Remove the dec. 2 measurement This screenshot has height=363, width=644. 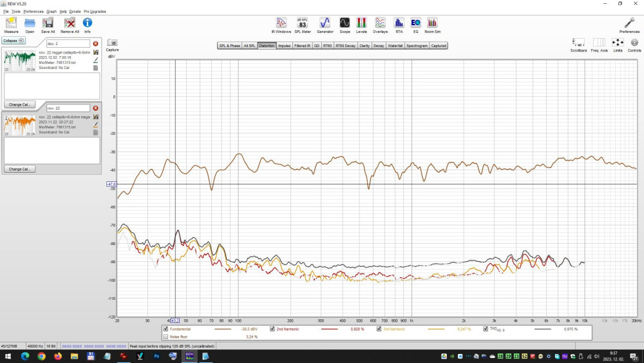click(95, 44)
